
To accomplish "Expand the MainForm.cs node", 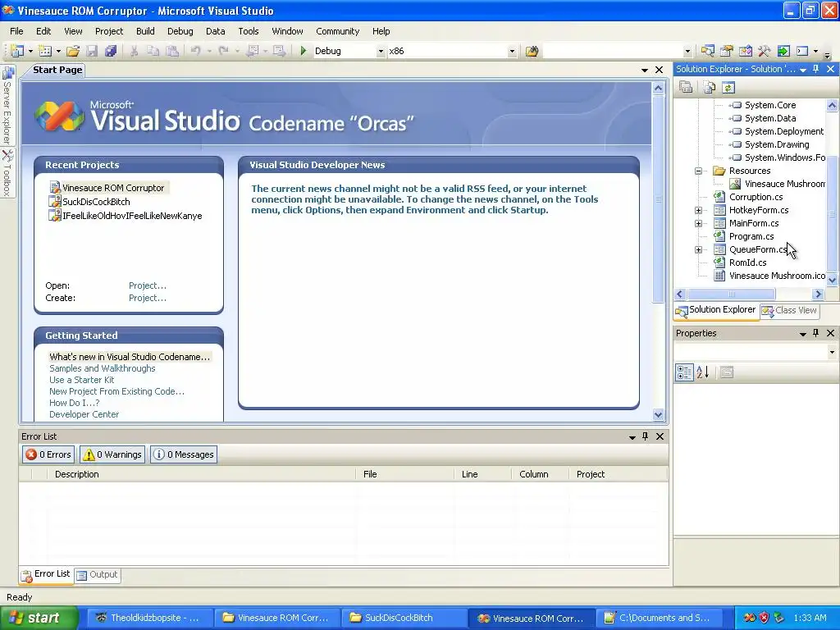I will (x=699, y=223).
